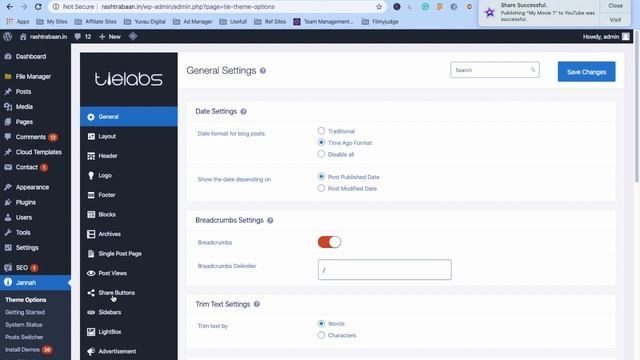
Task: Open the Logo settings tab
Action: pos(129,176)
